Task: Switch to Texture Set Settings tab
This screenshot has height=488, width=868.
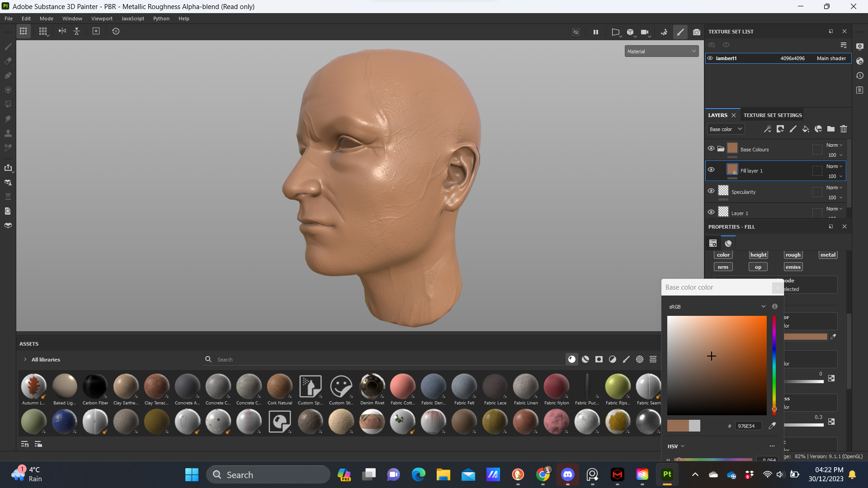Action: [x=773, y=115]
